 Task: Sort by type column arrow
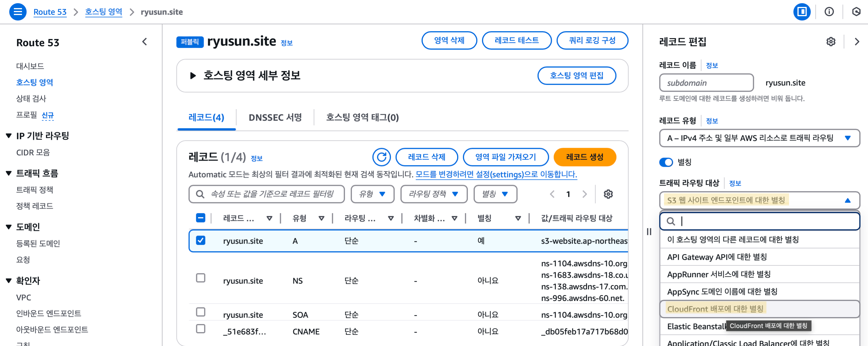[x=321, y=218]
